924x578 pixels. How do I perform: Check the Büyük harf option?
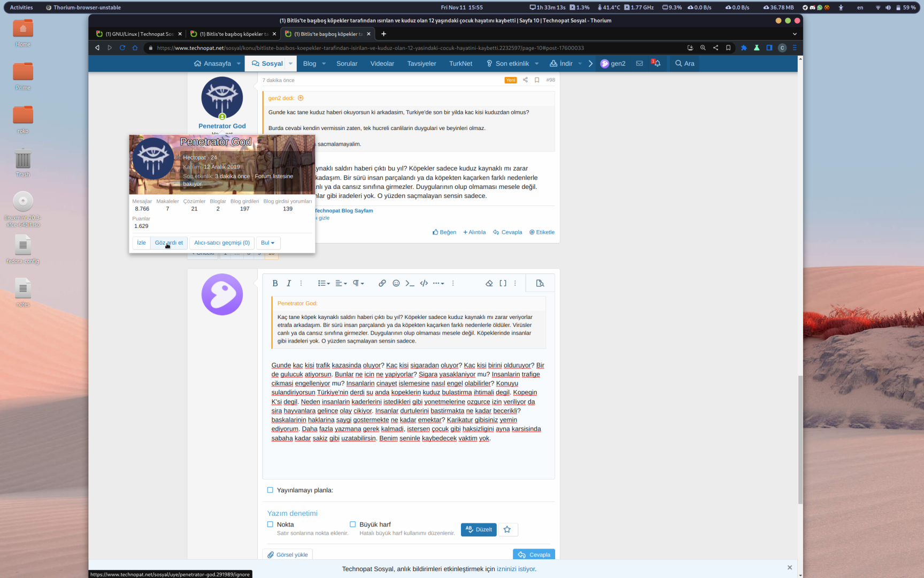[x=352, y=524]
